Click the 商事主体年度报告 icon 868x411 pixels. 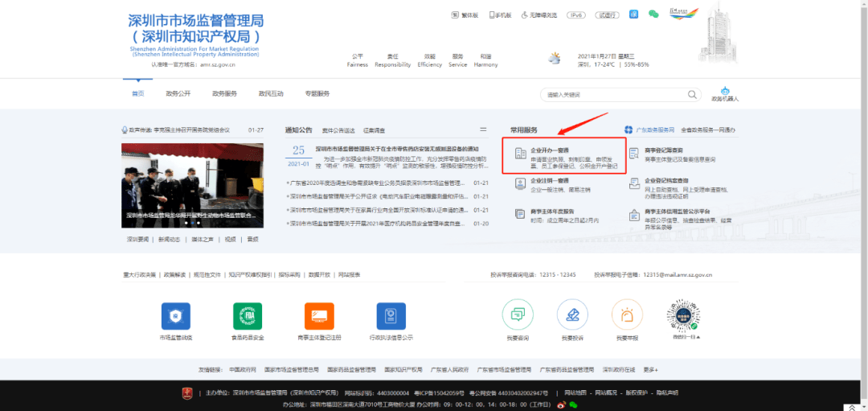click(519, 214)
